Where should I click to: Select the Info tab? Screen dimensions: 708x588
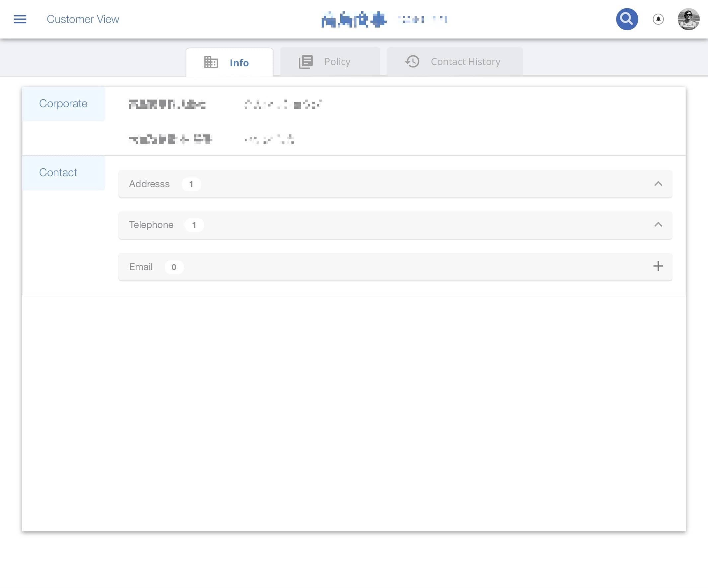click(x=239, y=63)
